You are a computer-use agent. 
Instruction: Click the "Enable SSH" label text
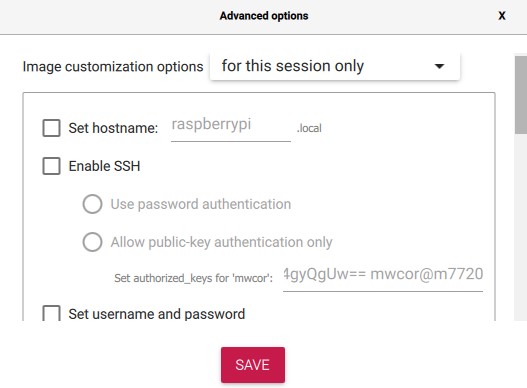pyautogui.click(x=104, y=166)
